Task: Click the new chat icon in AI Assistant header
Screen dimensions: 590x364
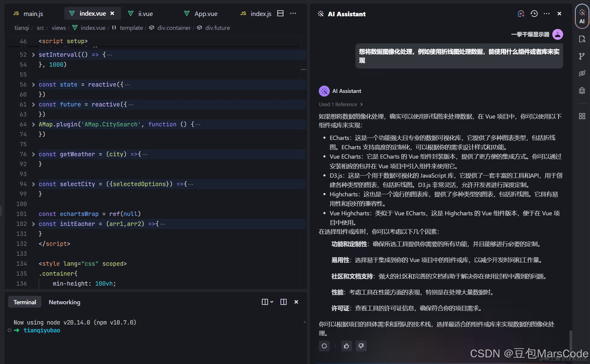Action: [x=521, y=14]
